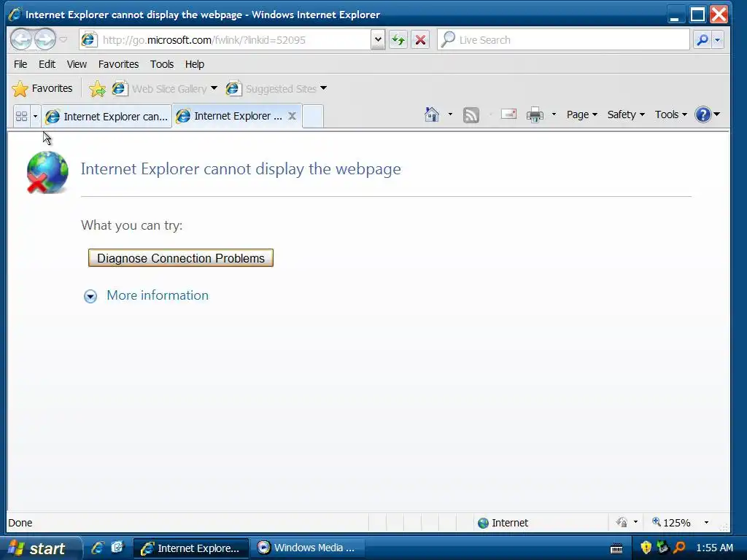Click the Protected Mode status icon
Viewport: 747px width, 560px height.
point(622,522)
